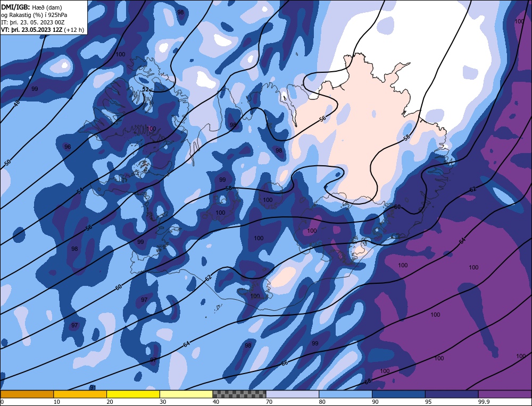
Task: Click the '40' legend scale label
Action: (x=216, y=402)
